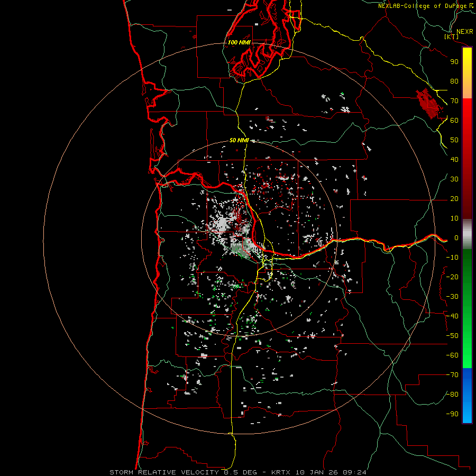
Task: Click the -30 scale label
Action: 452,297
